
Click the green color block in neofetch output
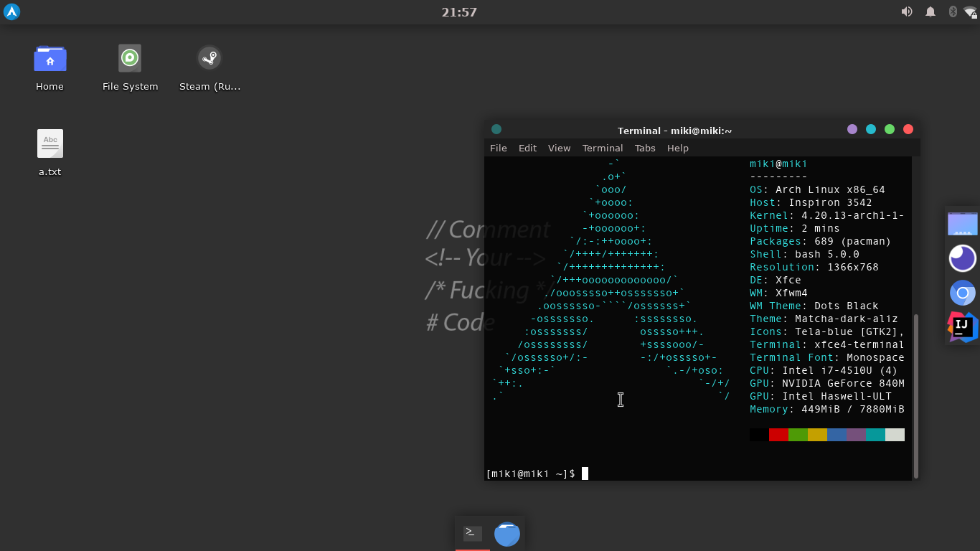click(x=798, y=435)
